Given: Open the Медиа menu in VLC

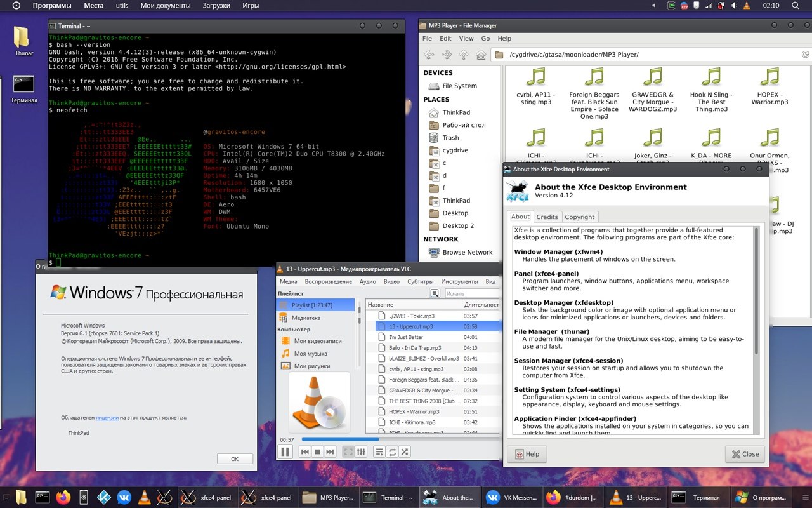Looking at the screenshot, I should [289, 281].
